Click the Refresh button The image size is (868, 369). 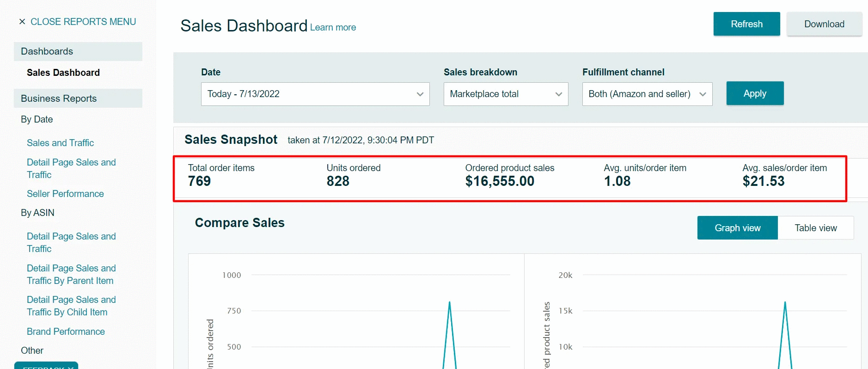746,24
